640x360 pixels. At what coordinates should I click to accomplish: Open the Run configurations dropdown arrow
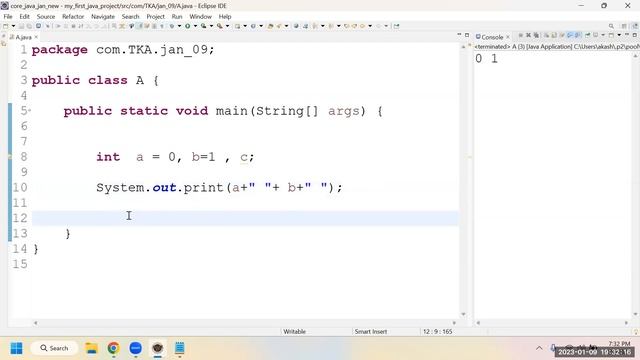(195, 26)
